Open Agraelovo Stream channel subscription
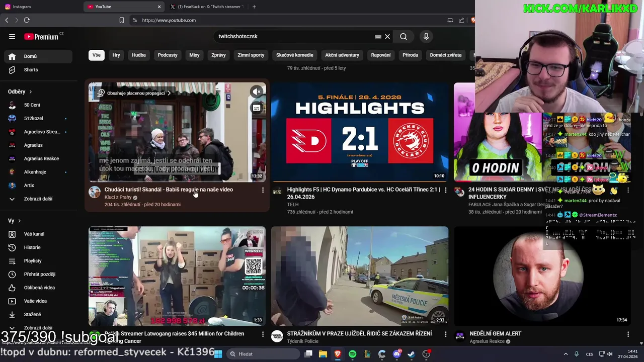 click(38, 132)
